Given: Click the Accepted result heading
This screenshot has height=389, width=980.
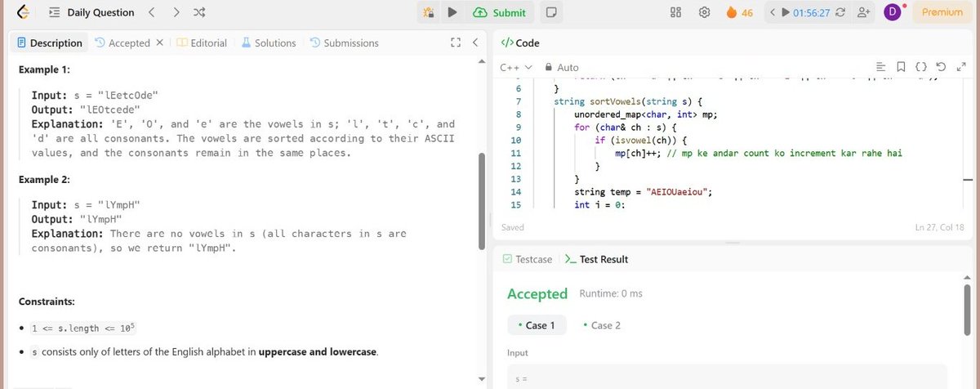Looking at the screenshot, I should click(537, 293).
